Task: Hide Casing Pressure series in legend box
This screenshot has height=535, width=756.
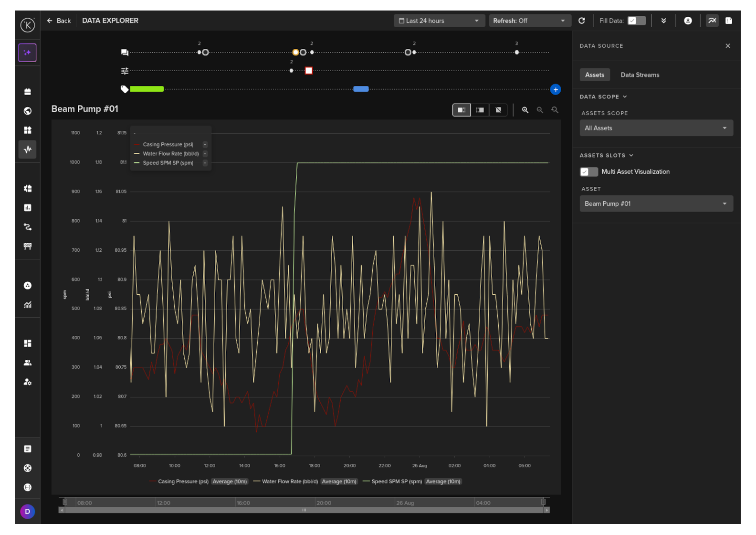Action: 205,145
